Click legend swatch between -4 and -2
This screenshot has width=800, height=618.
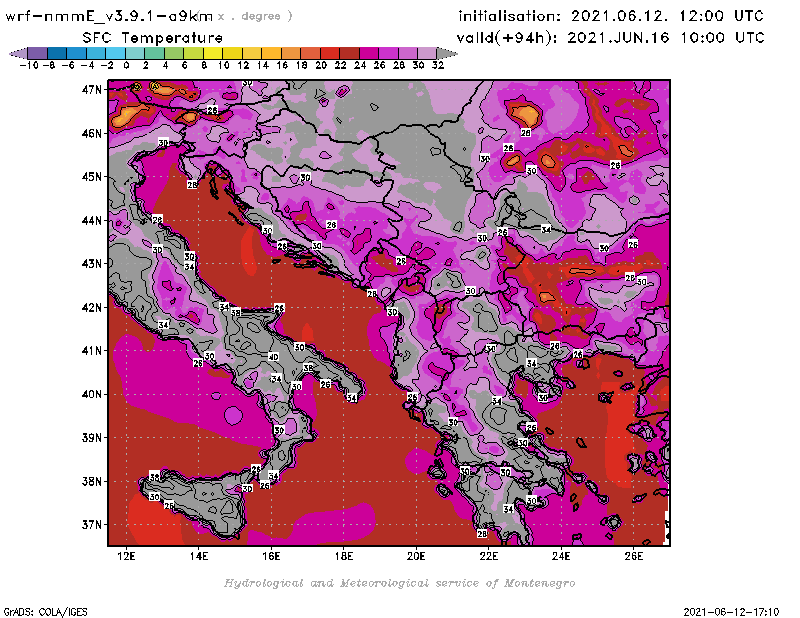(96, 53)
